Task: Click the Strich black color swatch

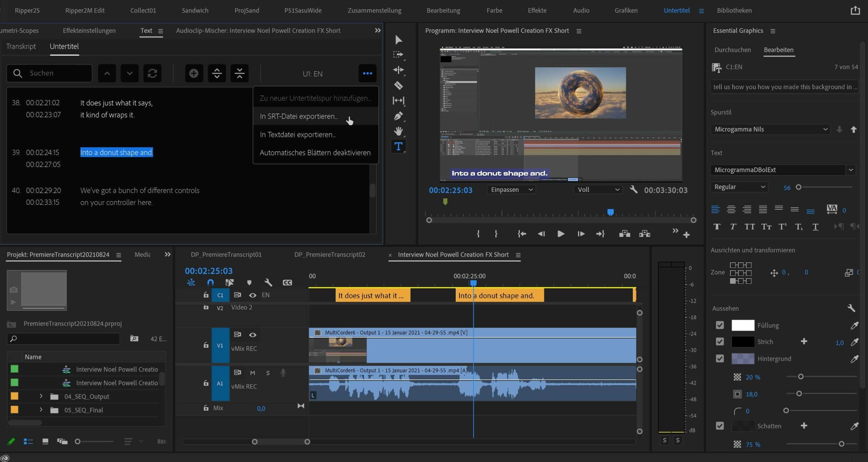Action: click(x=743, y=342)
